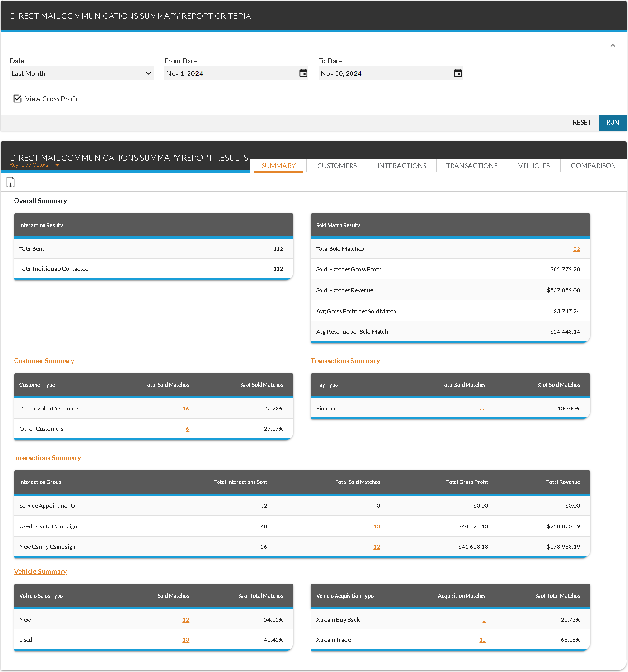Click the From Date input field
Image resolution: width=628 pixels, height=672 pixels.
[230, 73]
